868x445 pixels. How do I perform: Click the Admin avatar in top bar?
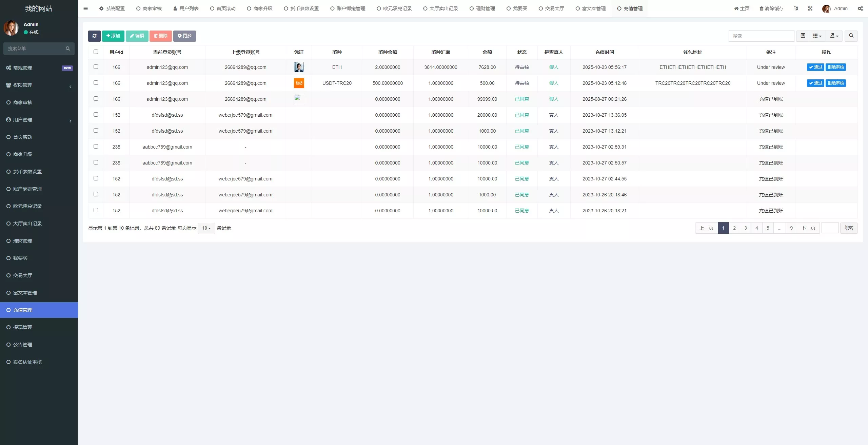click(x=826, y=9)
